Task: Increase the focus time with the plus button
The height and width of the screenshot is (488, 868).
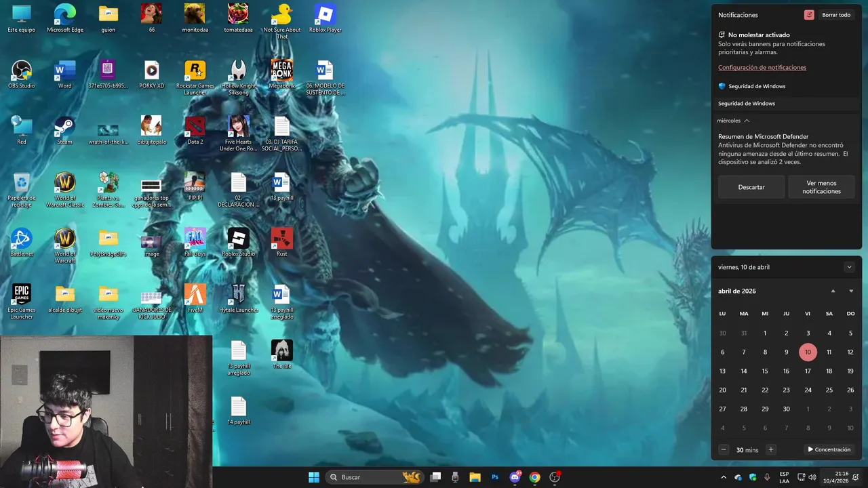Action: 770,449
